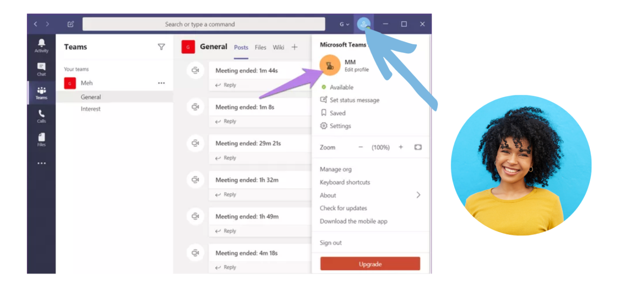The width and height of the screenshot is (644, 281).
Task: Switch to the Wiki tab
Action: pyautogui.click(x=278, y=47)
